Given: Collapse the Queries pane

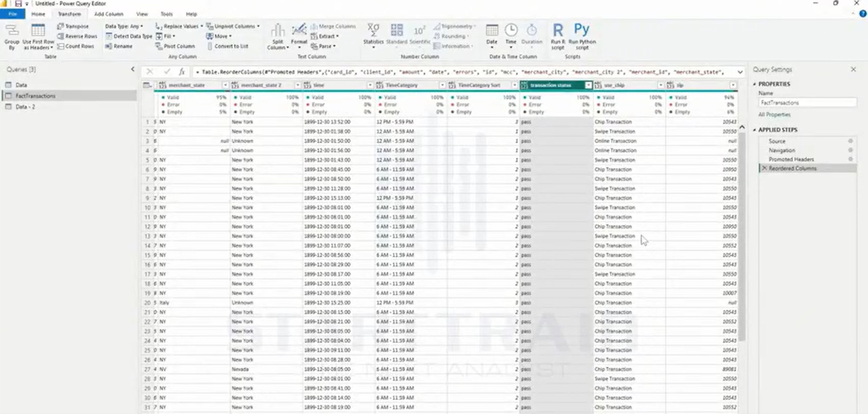Looking at the screenshot, I should coord(133,69).
